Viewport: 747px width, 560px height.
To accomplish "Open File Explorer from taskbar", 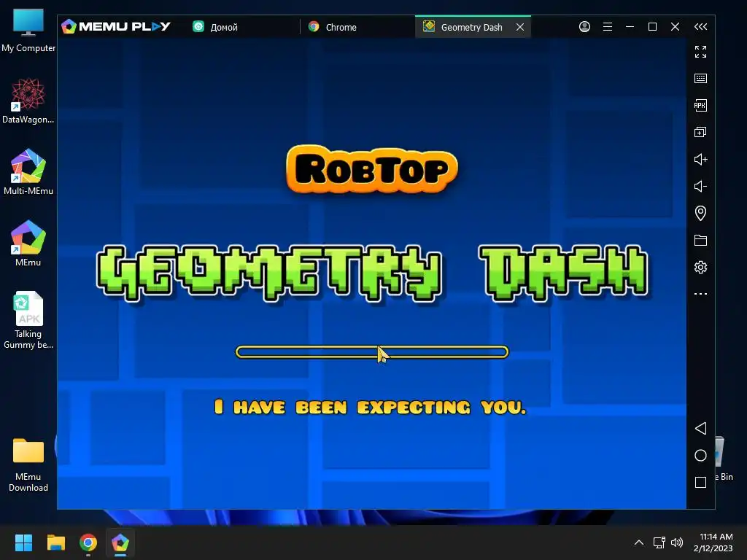I will (x=55, y=542).
